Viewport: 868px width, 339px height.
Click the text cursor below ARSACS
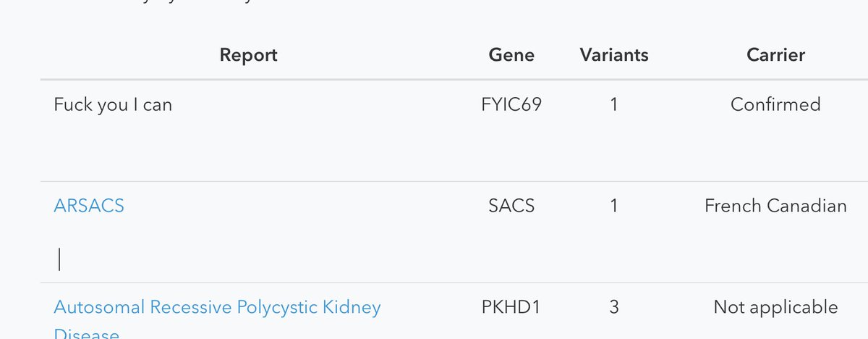(59, 259)
